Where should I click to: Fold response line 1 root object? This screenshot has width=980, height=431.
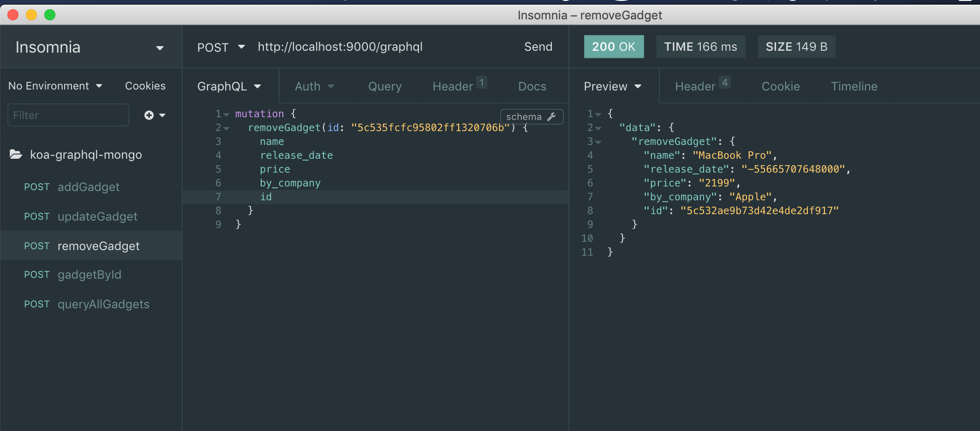[598, 114]
